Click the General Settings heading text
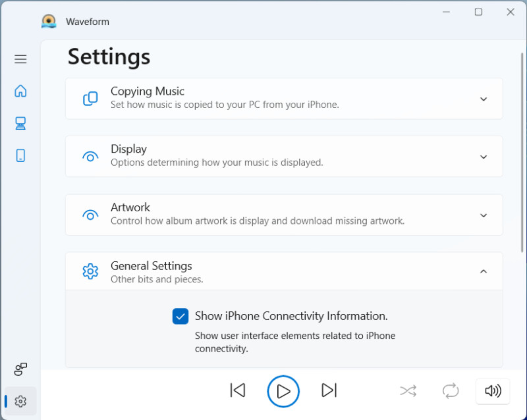Viewport: 527px width, 420px height. tap(152, 266)
